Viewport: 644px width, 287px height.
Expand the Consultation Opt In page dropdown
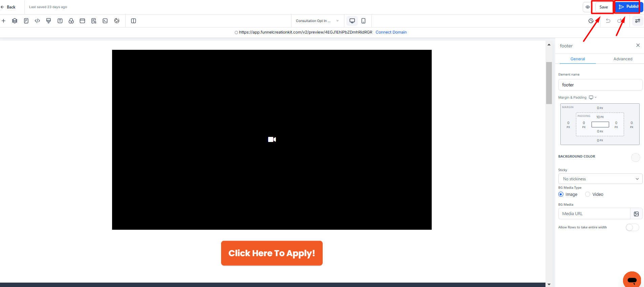coord(317,21)
